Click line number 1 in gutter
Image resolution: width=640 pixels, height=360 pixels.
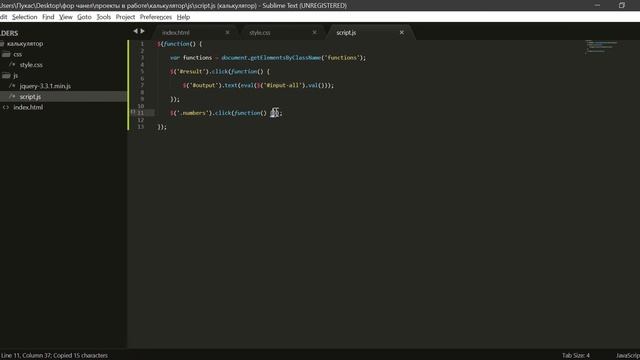142,44
